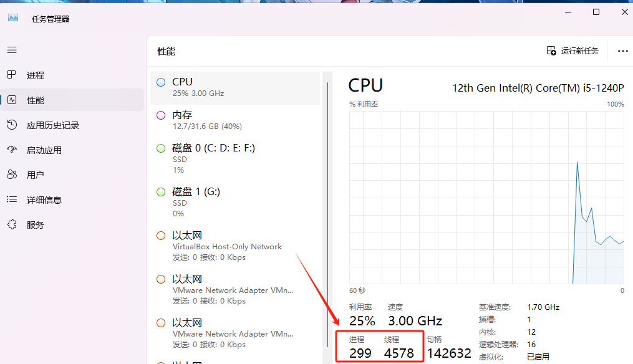
Task: Click the 12th Gen Intel Core i5-1240P label
Action: (x=538, y=88)
